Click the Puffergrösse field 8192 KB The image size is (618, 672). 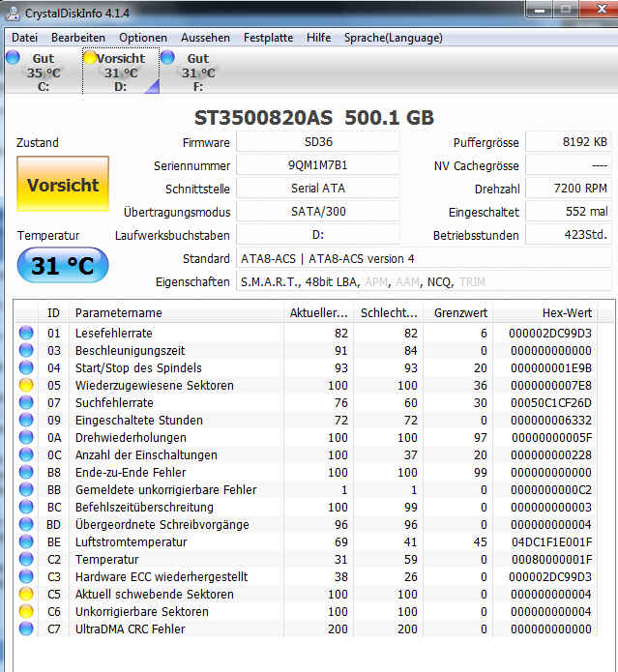pyautogui.click(x=569, y=142)
